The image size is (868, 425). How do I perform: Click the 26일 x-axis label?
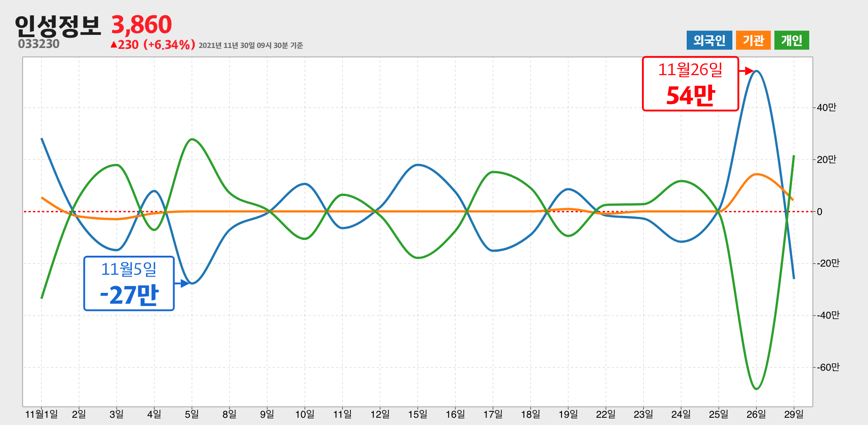[x=756, y=414]
